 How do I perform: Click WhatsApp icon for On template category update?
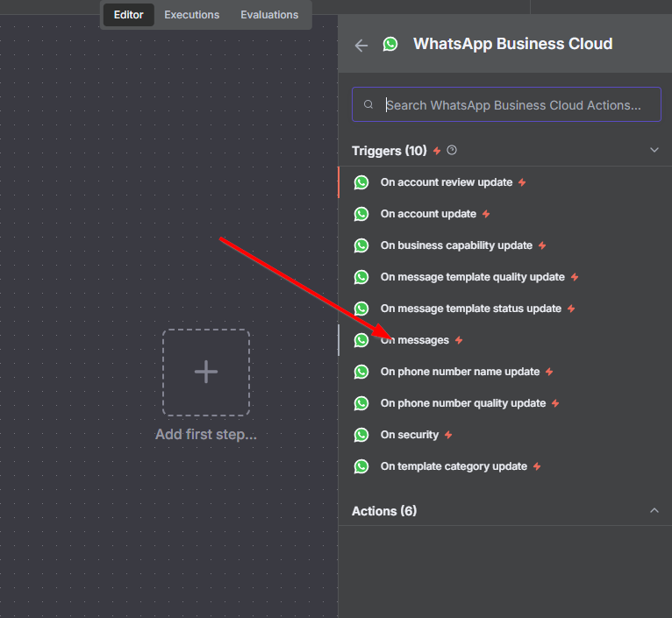[x=361, y=466]
